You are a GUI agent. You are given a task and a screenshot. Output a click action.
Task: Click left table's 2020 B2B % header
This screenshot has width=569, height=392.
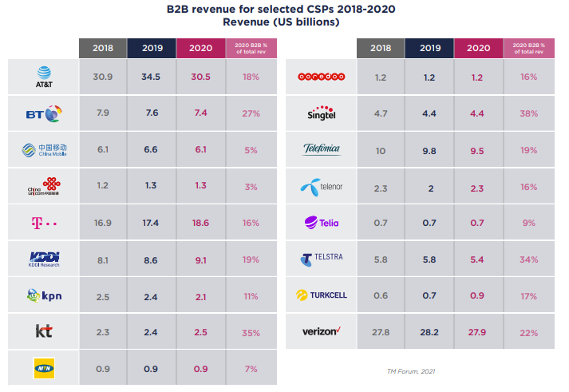tap(251, 48)
